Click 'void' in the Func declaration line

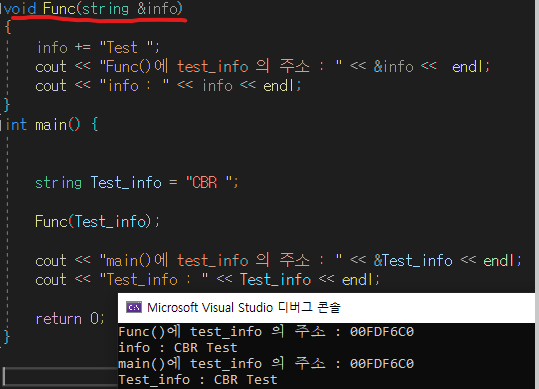tap(20, 8)
